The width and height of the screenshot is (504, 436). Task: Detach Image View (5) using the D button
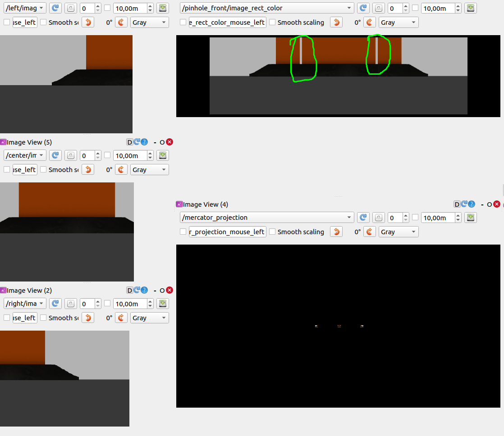point(129,142)
